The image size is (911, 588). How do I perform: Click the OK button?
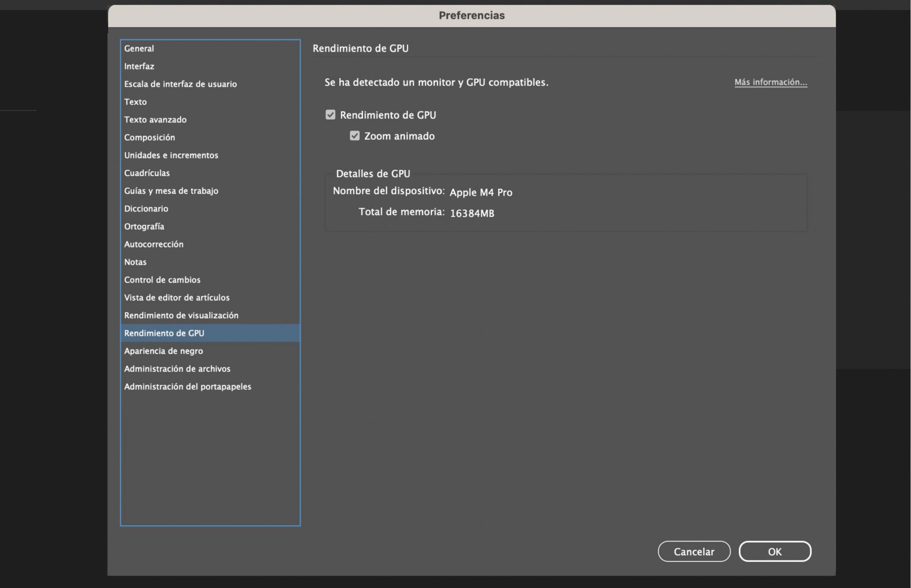point(775,551)
